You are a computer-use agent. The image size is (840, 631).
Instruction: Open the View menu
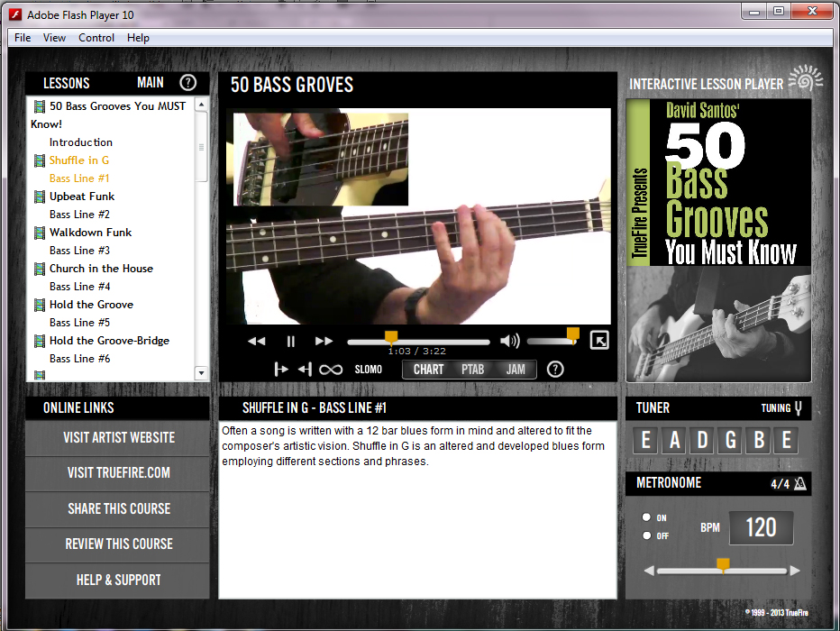tap(54, 38)
